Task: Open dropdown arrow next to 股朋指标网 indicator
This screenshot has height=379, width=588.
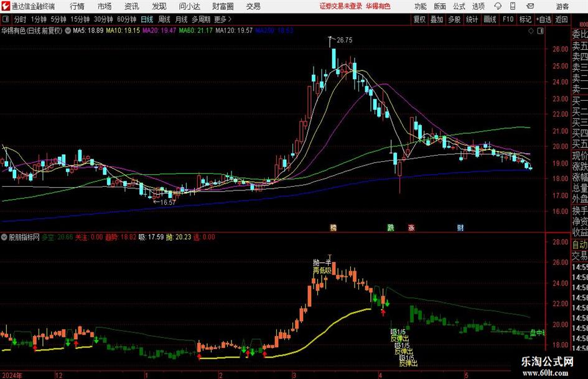Action: pyautogui.click(x=4, y=237)
